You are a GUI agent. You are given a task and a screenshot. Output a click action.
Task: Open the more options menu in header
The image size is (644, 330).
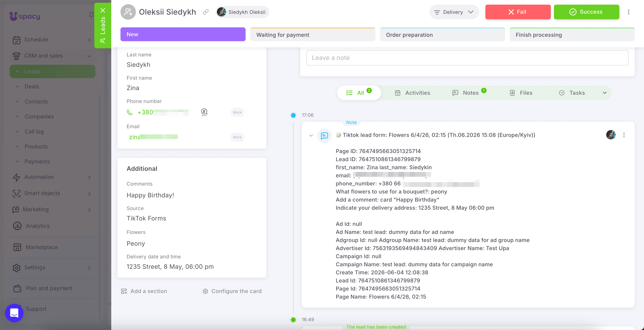click(x=628, y=12)
